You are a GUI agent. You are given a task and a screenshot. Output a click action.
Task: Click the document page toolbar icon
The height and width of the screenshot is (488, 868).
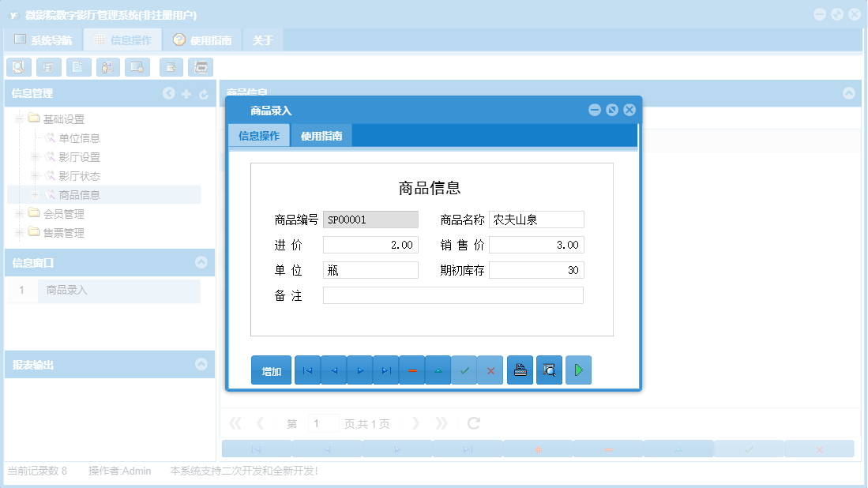pyautogui.click(x=78, y=67)
